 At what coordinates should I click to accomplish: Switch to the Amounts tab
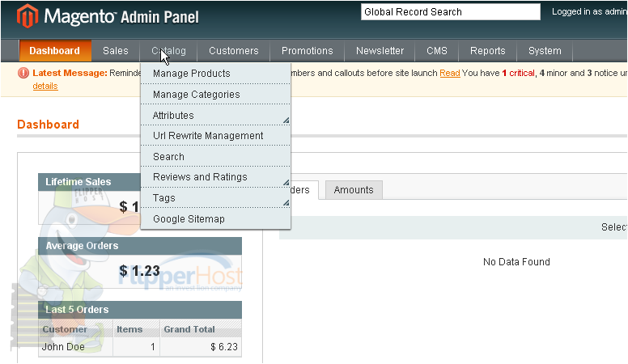(354, 190)
